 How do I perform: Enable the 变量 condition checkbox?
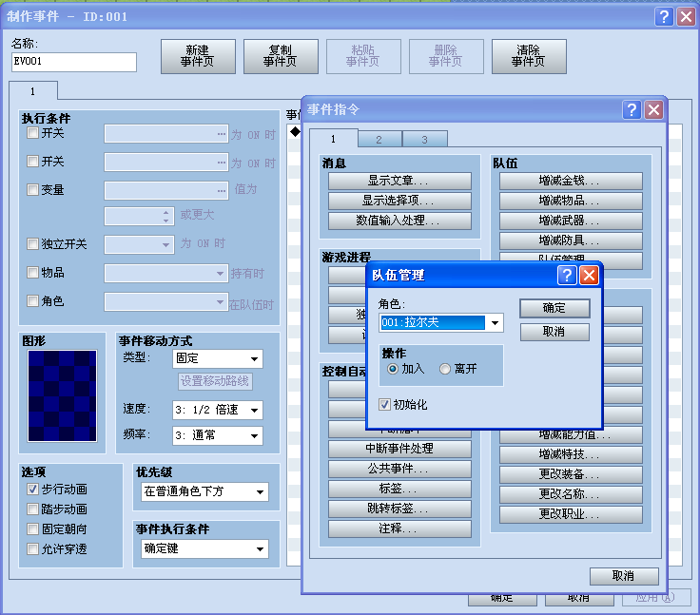[32, 190]
